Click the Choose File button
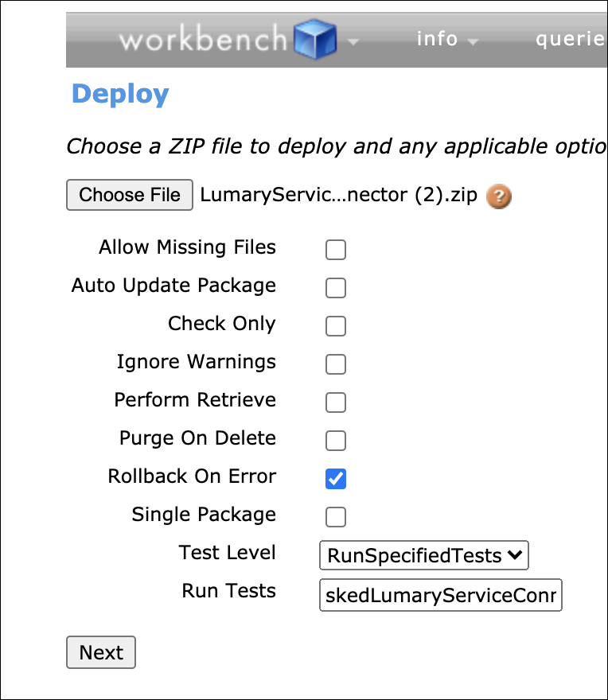This screenshot has height=700, width=608. (x=130, y=195)
